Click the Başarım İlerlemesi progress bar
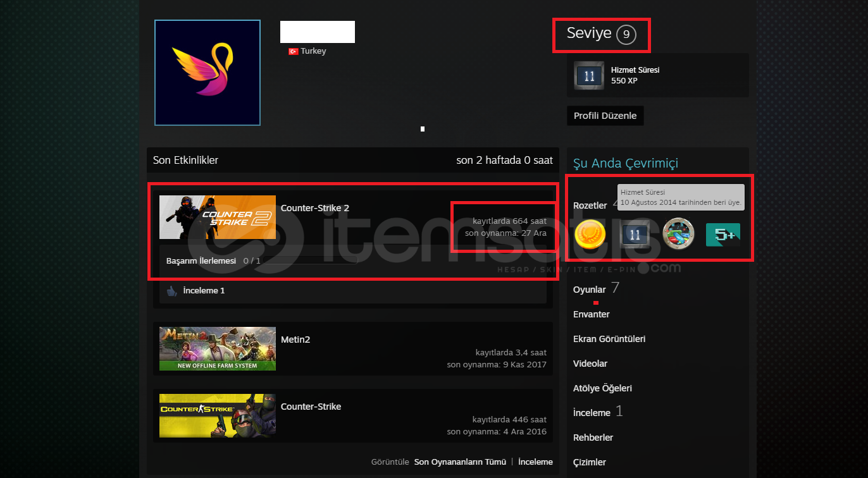The width and height of the screenshot is (868, 478). coord(311,260)
